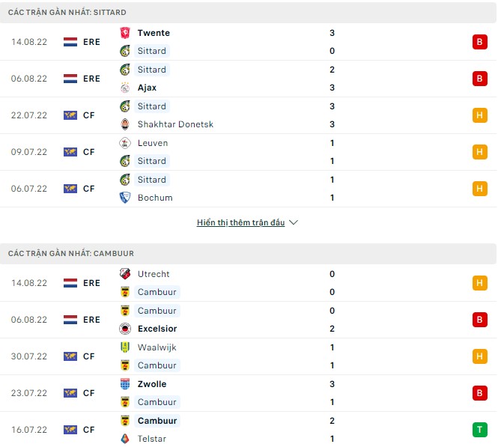
Task: Click the Utrecht club crest
Action: coord(125,274)
